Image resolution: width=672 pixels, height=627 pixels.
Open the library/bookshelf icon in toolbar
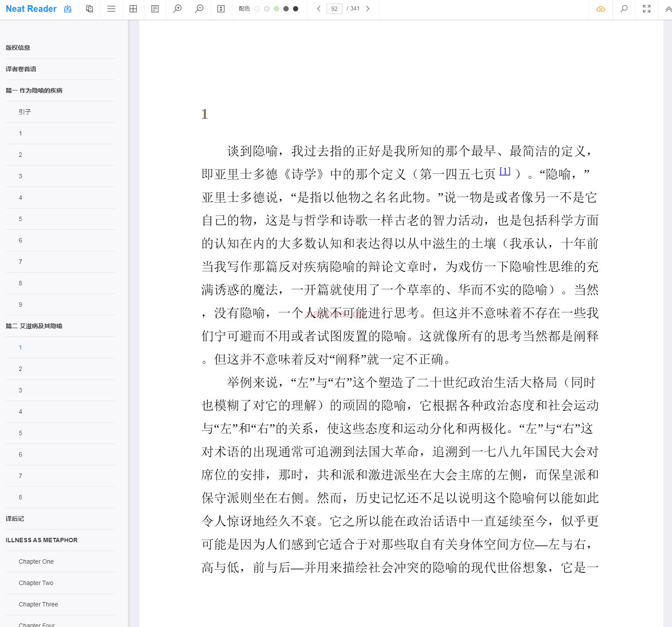tap(90, 9)
